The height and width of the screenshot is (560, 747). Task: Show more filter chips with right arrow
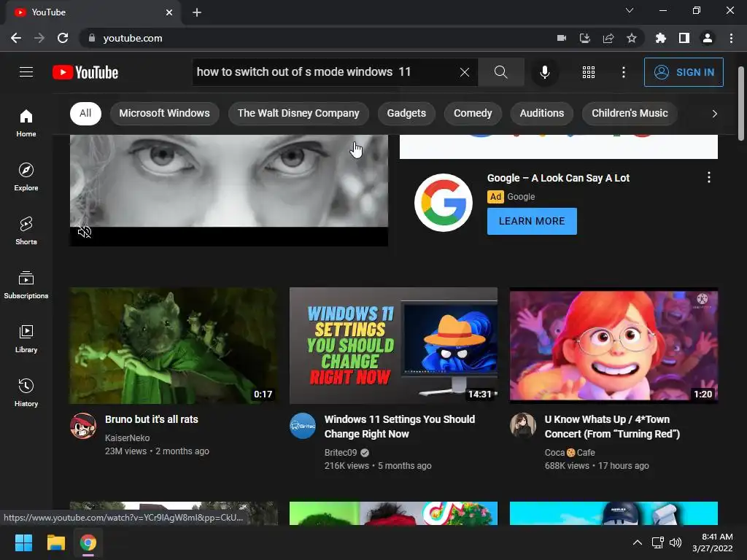point(714,113)
